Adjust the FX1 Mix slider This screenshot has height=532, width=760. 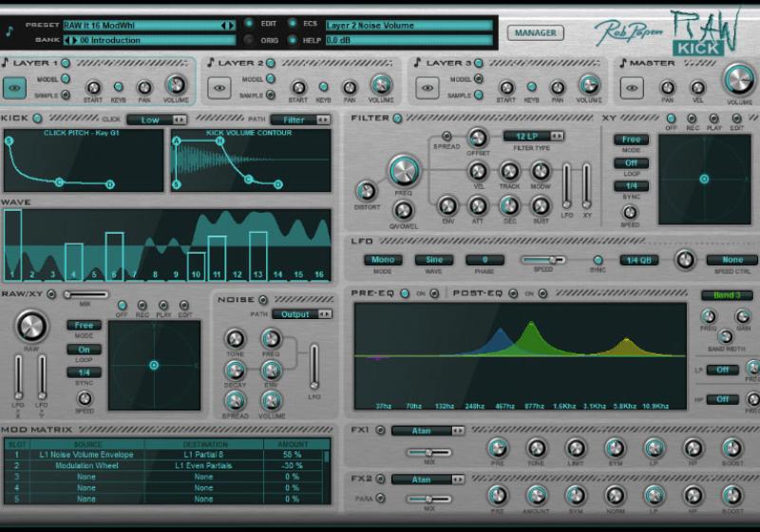click(x=429, y=452)
